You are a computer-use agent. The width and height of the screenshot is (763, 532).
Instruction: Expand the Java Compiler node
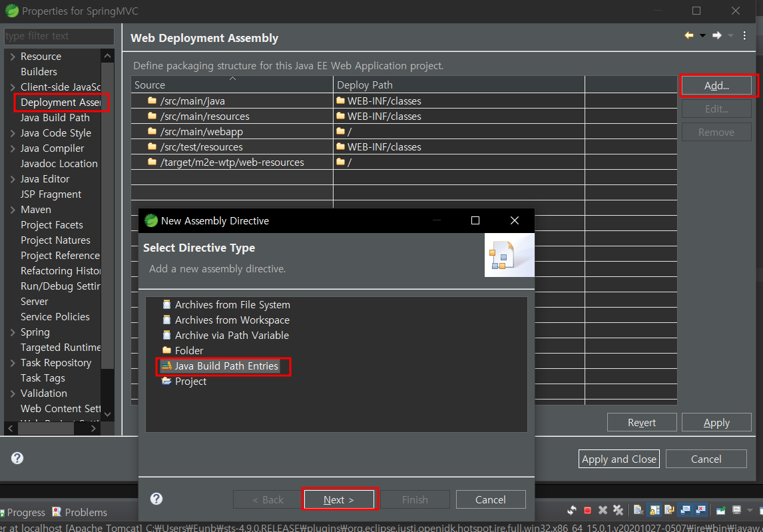[13, 148]
